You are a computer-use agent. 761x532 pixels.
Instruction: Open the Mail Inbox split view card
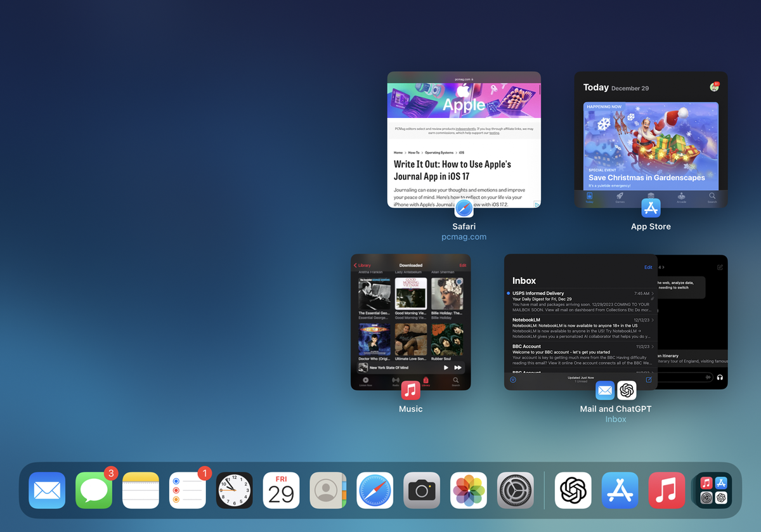tap(581, 322)
